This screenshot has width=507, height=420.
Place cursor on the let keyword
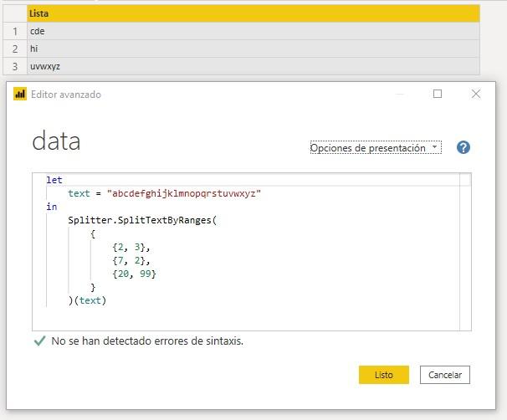(x=54, y=180)
